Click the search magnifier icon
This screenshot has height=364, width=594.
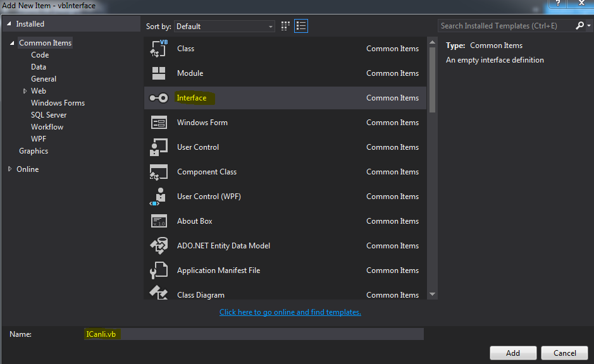point(579,26)
